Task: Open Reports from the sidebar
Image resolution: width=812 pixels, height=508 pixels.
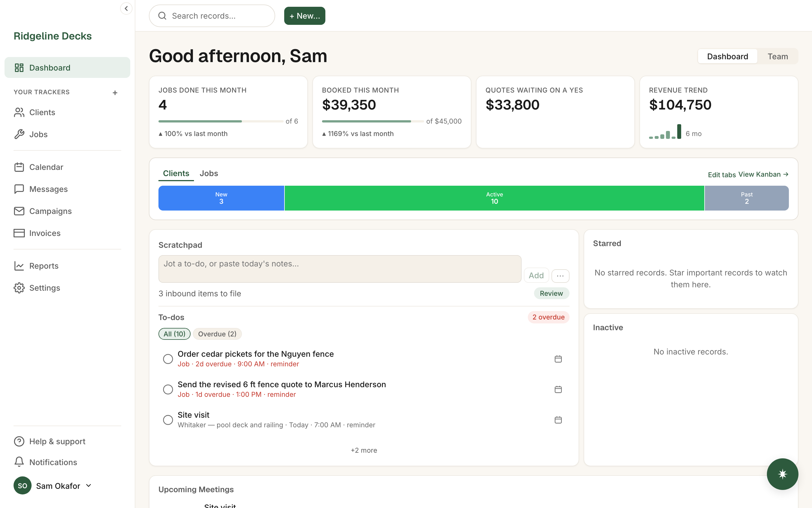Action: coord(67,266)
